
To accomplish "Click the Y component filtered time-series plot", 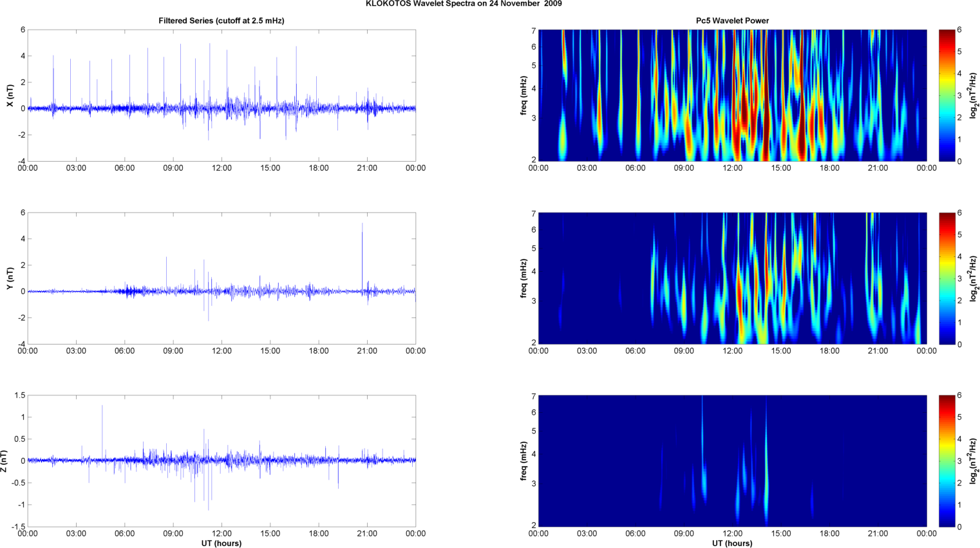I will coord(221,278).
